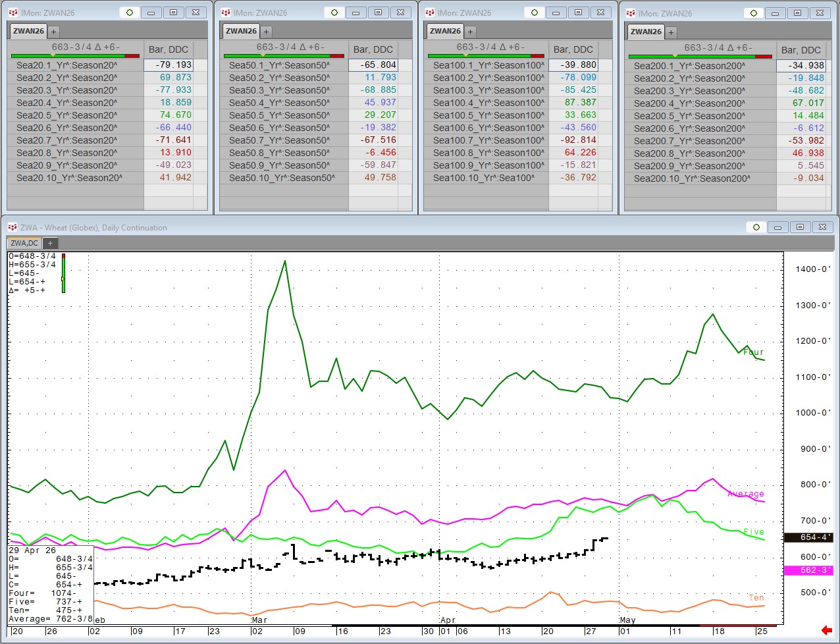
Task: Select the ZWAN26 tab in the Season200 IMon window
Action: pos(646,32)
